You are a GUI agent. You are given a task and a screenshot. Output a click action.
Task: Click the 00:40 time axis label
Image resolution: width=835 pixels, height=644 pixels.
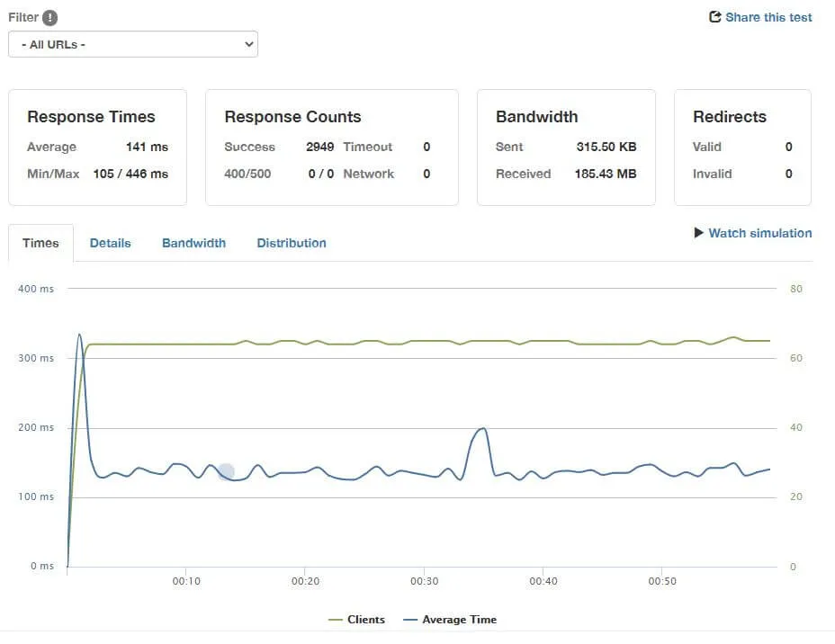[543, 581]
